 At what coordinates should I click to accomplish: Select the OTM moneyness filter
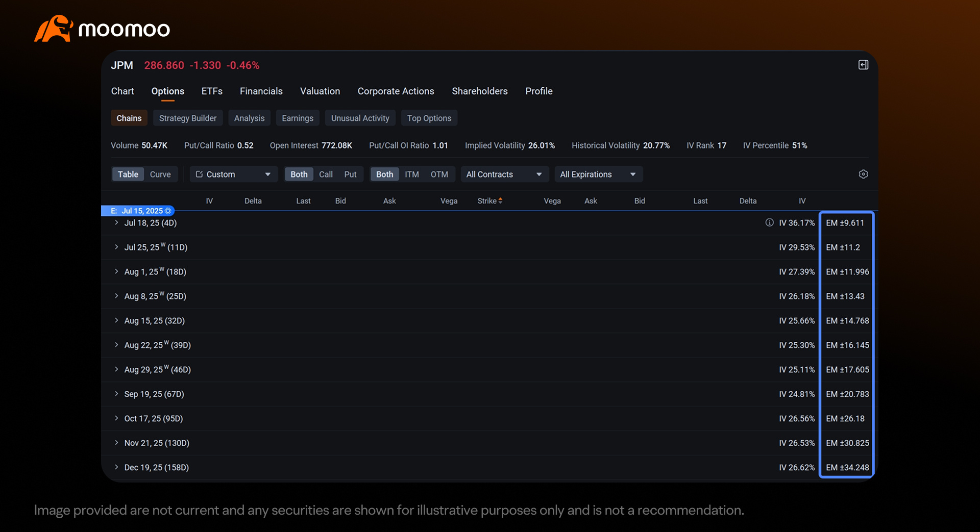click(x=439, y=174)
